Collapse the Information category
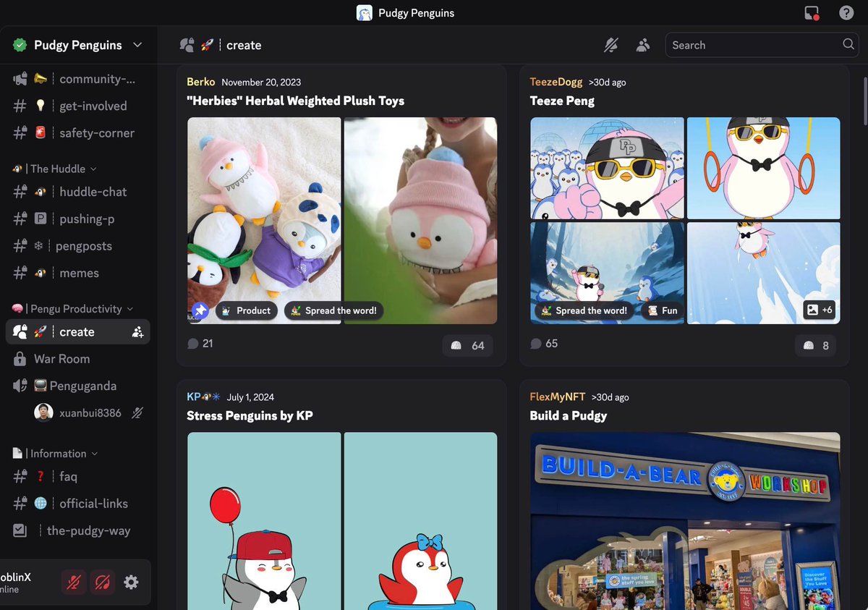This screenshot has width=868, height=610. (x=55, y=454)
